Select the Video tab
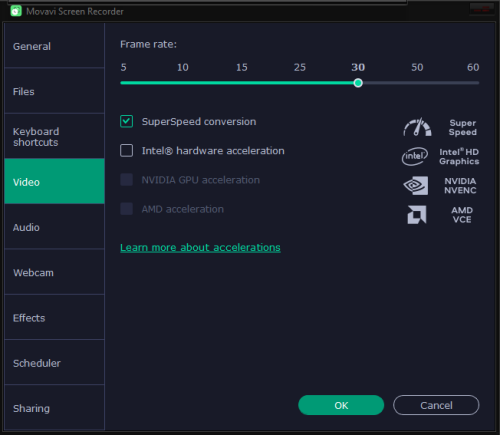Image resolution: width=500 pixels, height=435 pixels. point(55,181)
